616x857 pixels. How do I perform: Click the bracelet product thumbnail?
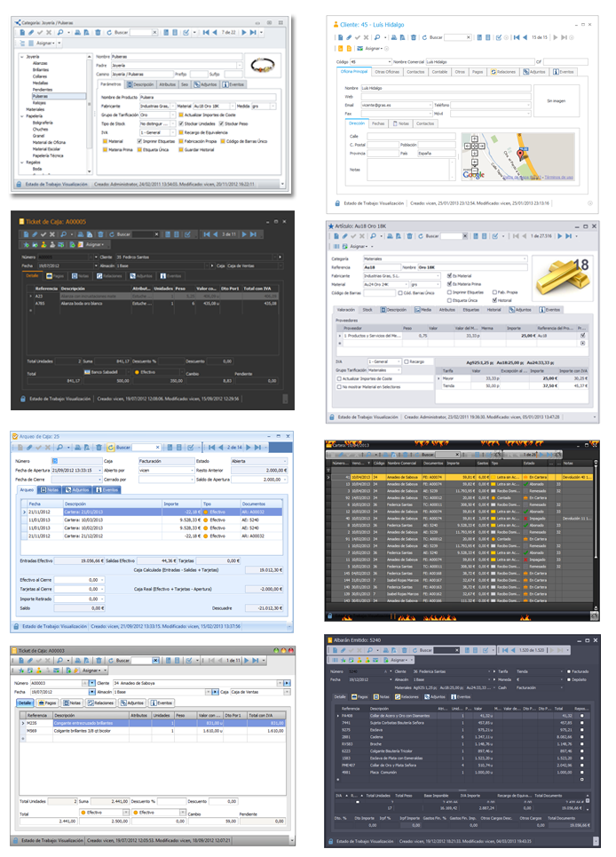point(263,66)
